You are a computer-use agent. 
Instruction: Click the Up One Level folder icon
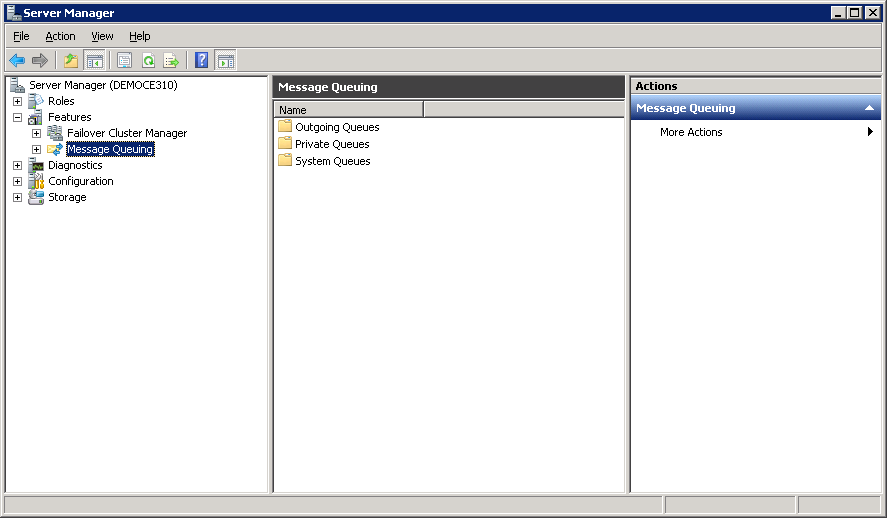(71, 61)
